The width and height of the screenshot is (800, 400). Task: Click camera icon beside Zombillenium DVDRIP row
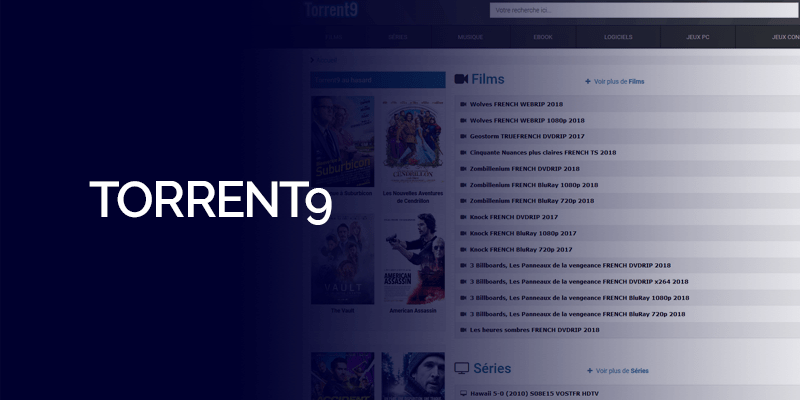point(463,169)
